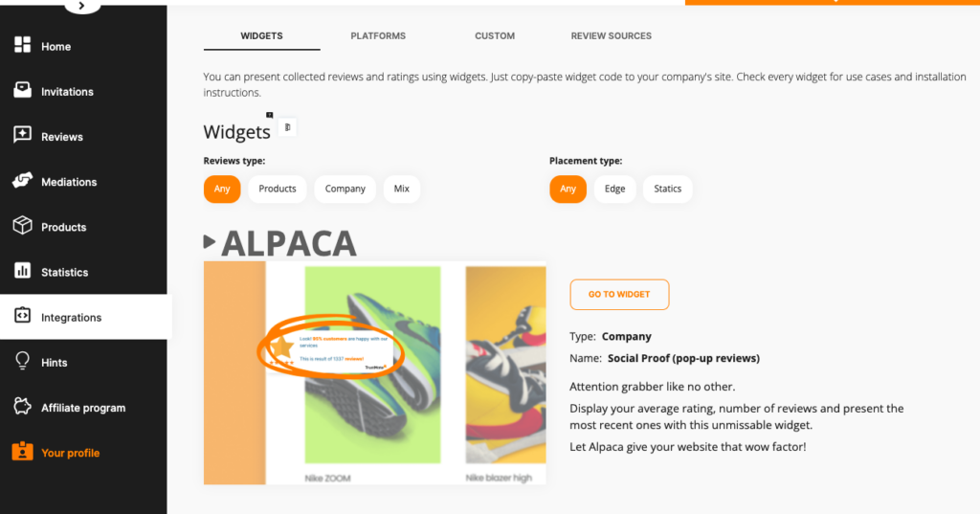This screenshot has height=514, width=980.
Task: Click the small icon beside Widgets heading
Action: (x=287, y=127)
